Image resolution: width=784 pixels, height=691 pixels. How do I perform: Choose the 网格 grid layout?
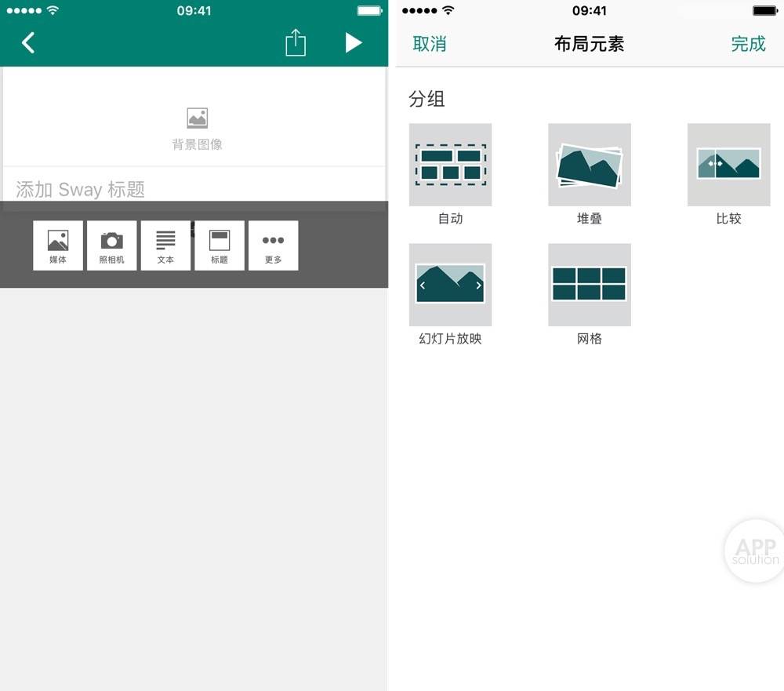pos(590,295)
